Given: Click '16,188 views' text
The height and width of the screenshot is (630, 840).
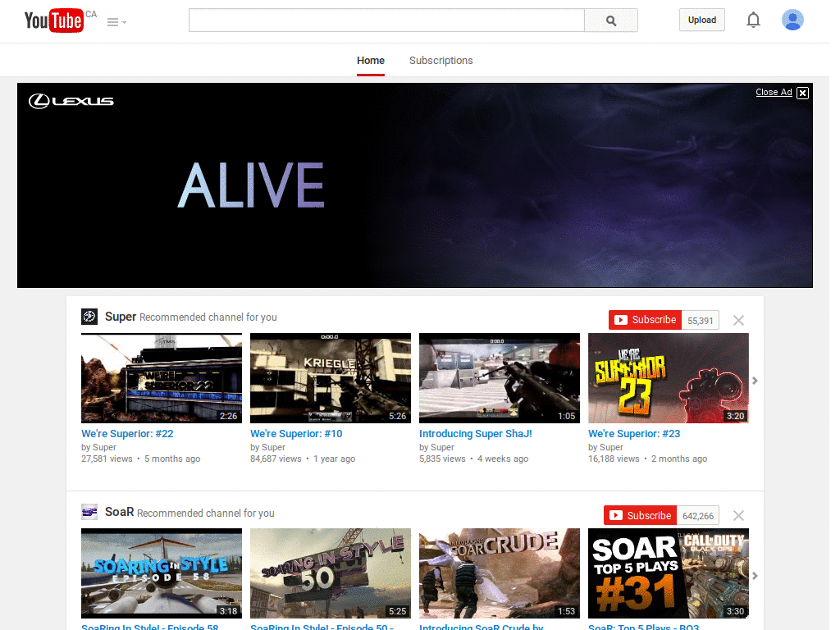Looking at the screenshot, I should [614, 459].
